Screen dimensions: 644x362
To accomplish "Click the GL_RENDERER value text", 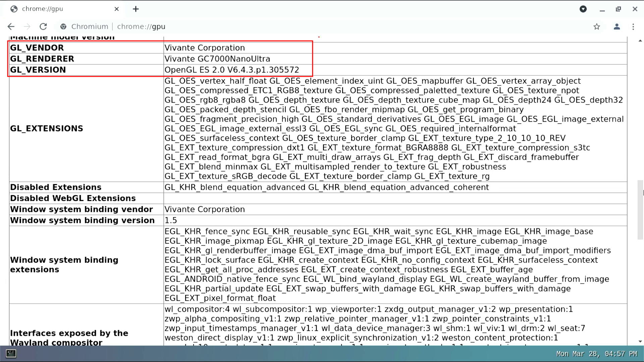I will tap(217, 59).
